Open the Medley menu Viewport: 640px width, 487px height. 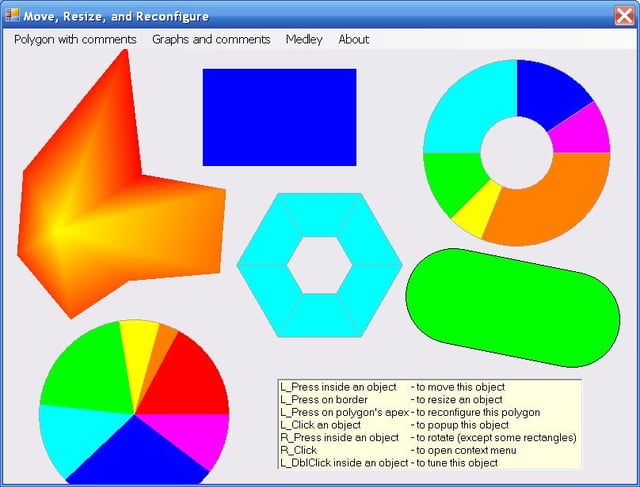click(304, 40)
